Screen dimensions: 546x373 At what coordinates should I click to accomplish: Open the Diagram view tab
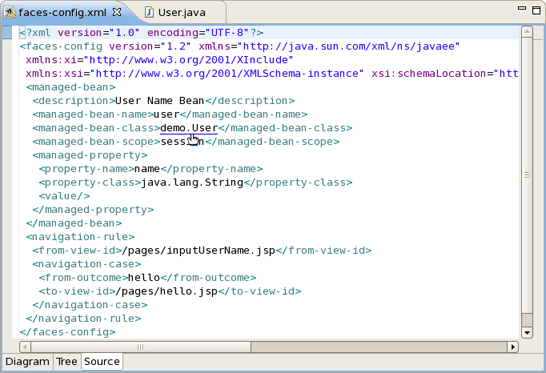tap(27, 362)
